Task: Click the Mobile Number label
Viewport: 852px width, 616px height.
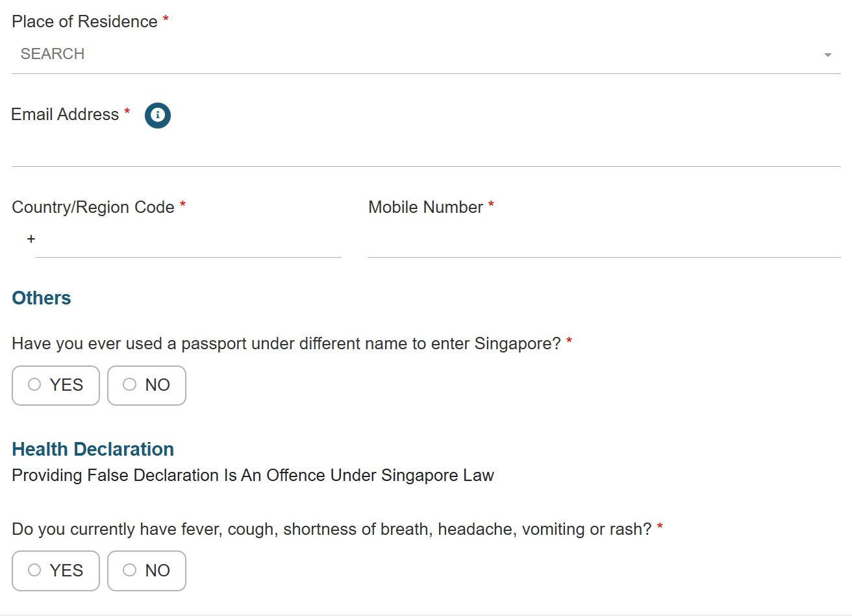Action: (x=425, y=207)
